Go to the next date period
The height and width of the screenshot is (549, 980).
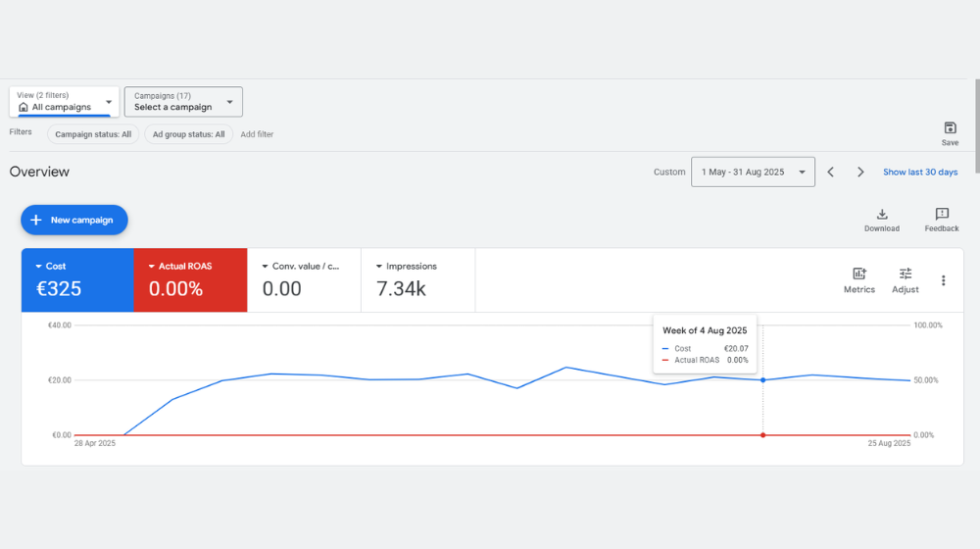(860, 172)
